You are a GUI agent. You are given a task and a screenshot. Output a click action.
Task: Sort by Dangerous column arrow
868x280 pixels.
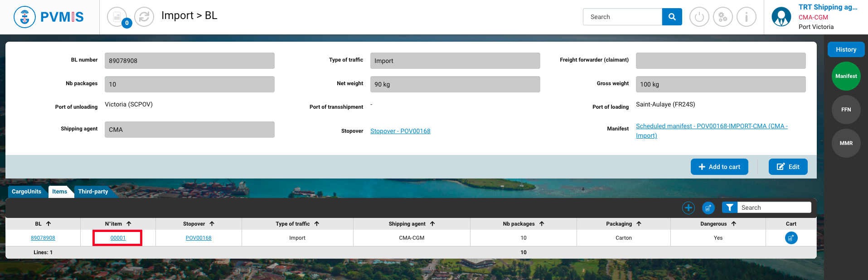pyautogui.click(x=733, y=224)
